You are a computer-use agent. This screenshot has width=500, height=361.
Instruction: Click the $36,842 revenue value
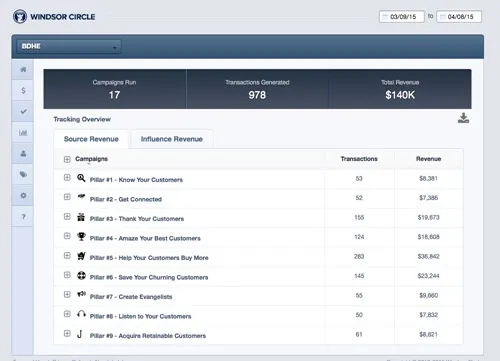pos(428,256)
